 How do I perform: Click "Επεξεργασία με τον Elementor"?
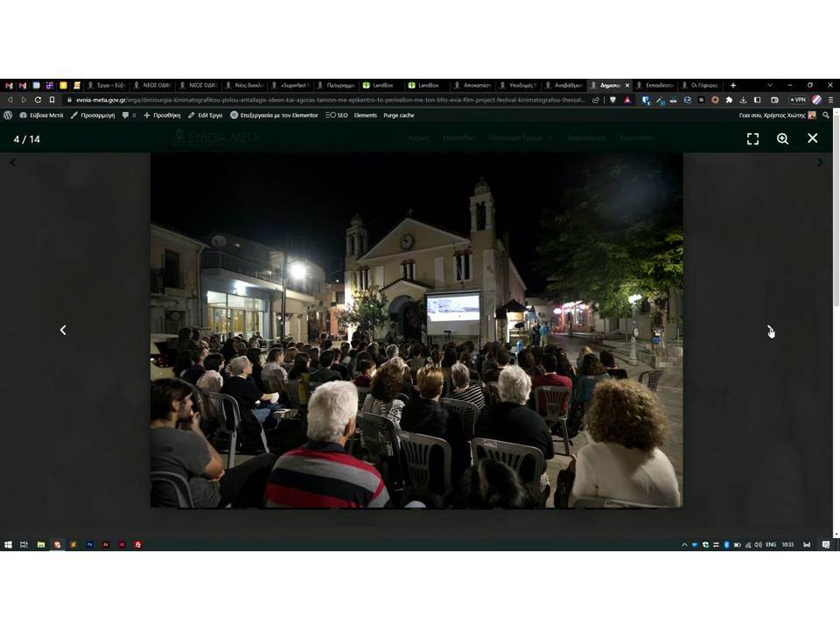pos(274,115)
